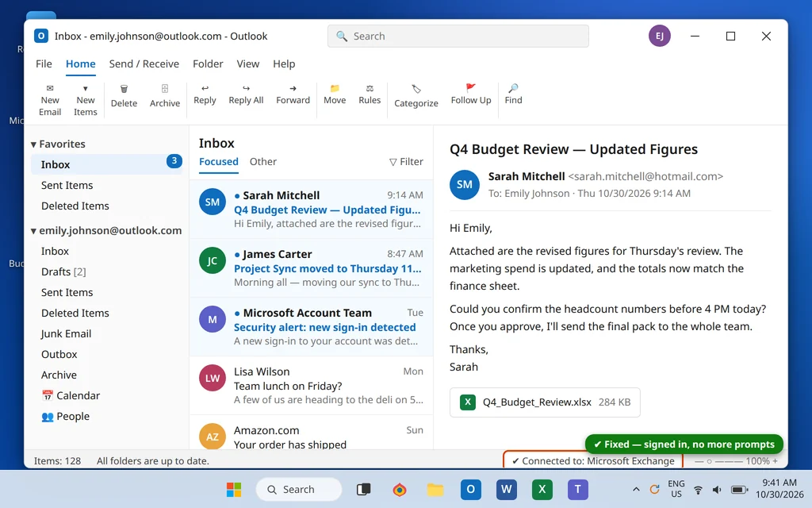
Task: Flag the message with Follow Up
Action: [x=471, y=95]
